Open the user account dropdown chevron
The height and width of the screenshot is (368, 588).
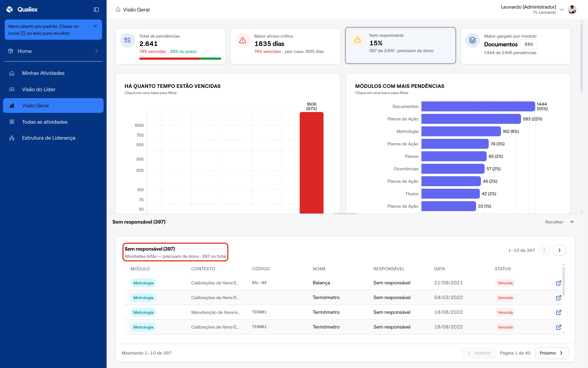coord(562,9)
